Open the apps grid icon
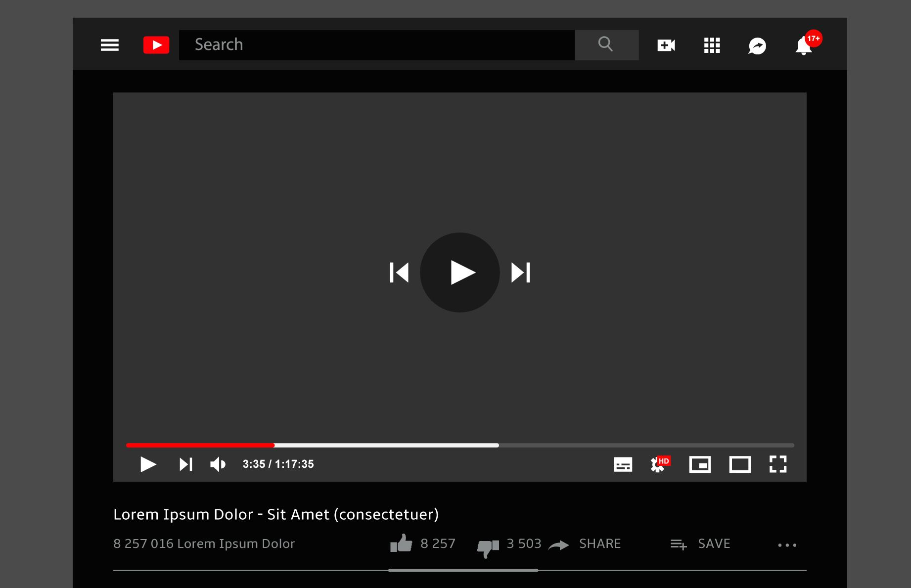 (712, 45)
